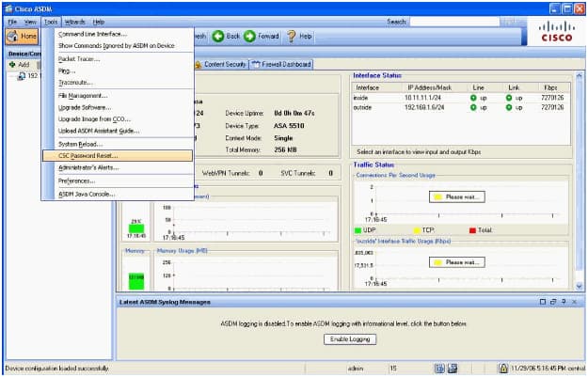Choose Upload ASDM Assistant Guide
The width and height of the screenshot is (588, 377).
pyautogui.click(x=118, y=131)
